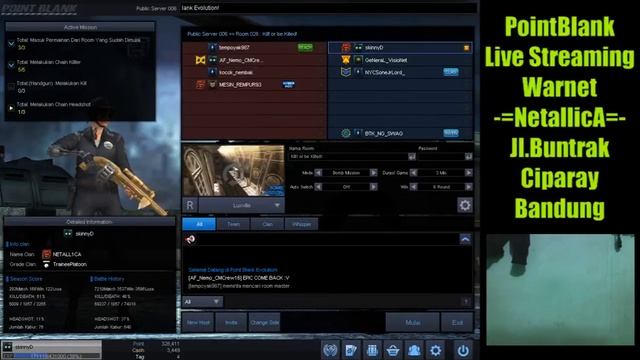
Task: Click Auto Switch previous arrow
Action: [318, 187]
